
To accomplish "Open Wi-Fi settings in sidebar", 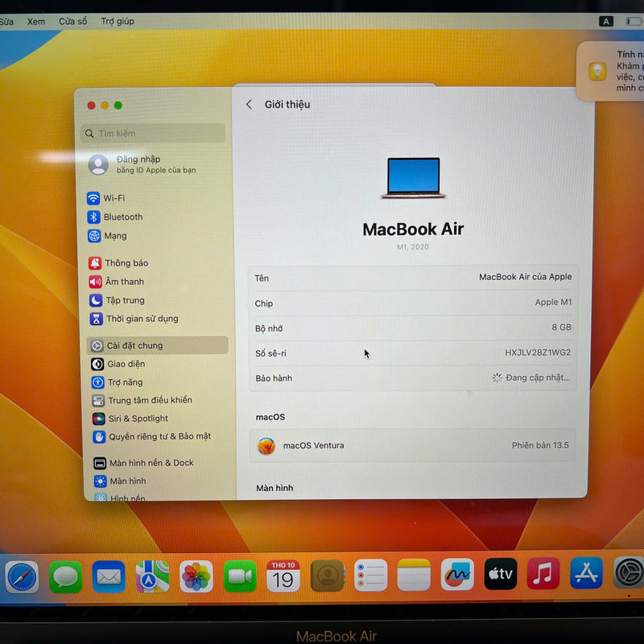I will pos(114,198).
